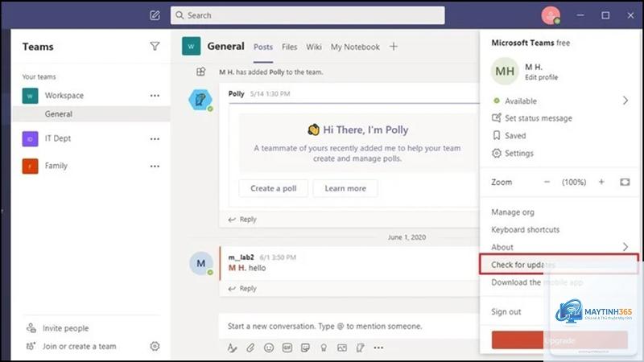The width and height of the screenshot is (644, 362).
Task: Open the Emoji picker icon
Action: (269, 348)
